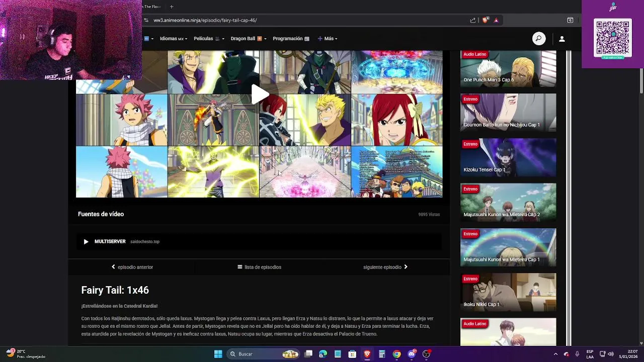644x362 pixels.
Task: Show hidden system tray icons
Action: click(555, 354)
